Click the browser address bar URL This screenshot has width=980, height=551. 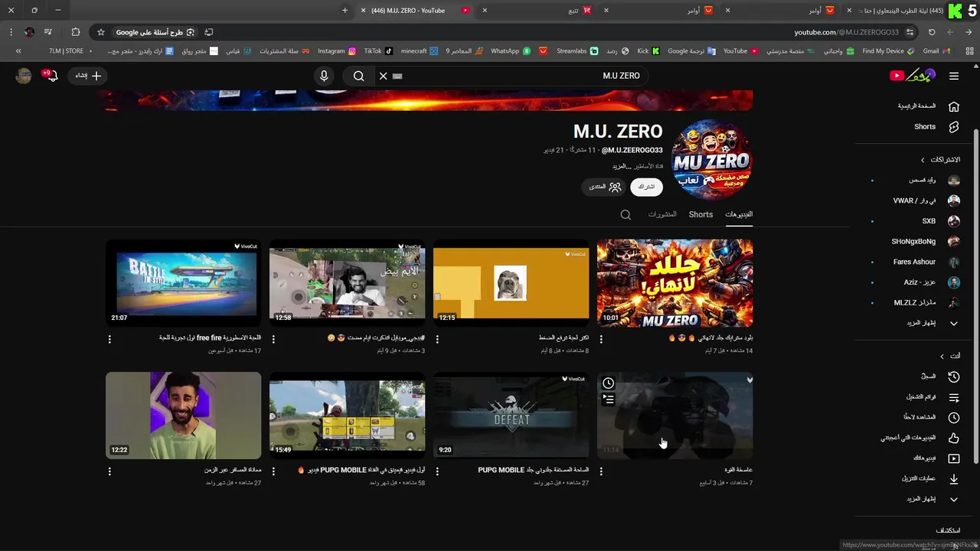(846, 32)
